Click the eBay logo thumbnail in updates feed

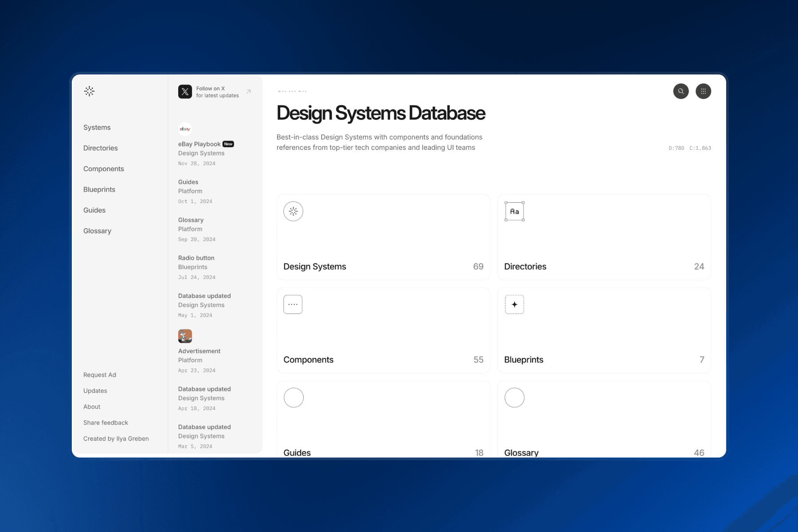click(184, 129)
